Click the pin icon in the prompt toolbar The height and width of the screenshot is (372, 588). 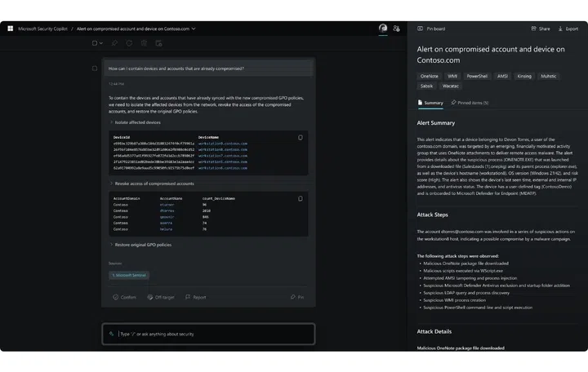click(x=114, y=43)
